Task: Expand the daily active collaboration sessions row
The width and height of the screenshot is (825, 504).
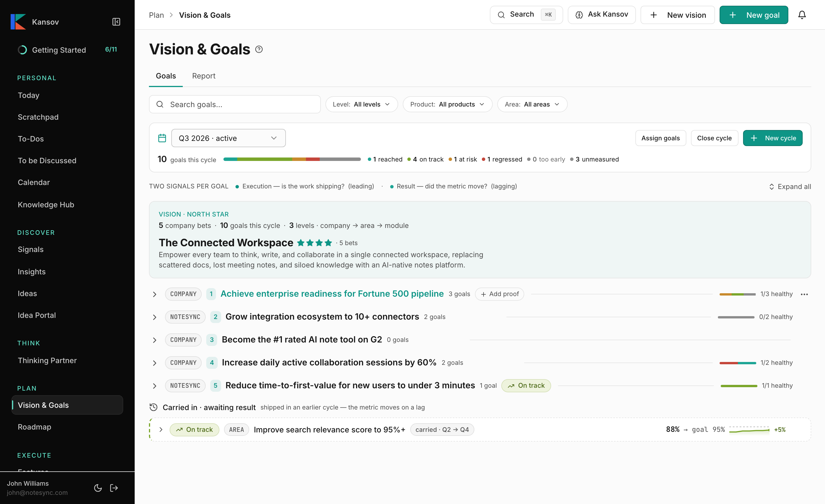Action: coord(155,363)
